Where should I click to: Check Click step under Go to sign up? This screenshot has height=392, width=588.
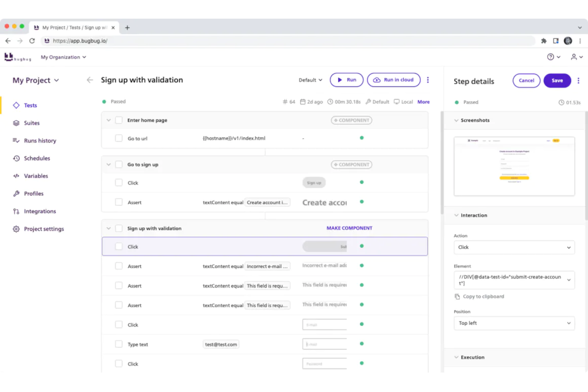pos(119,183)
